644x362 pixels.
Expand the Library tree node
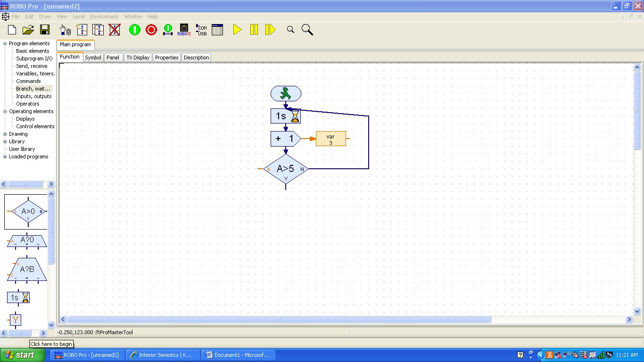(x=5, y=141)
